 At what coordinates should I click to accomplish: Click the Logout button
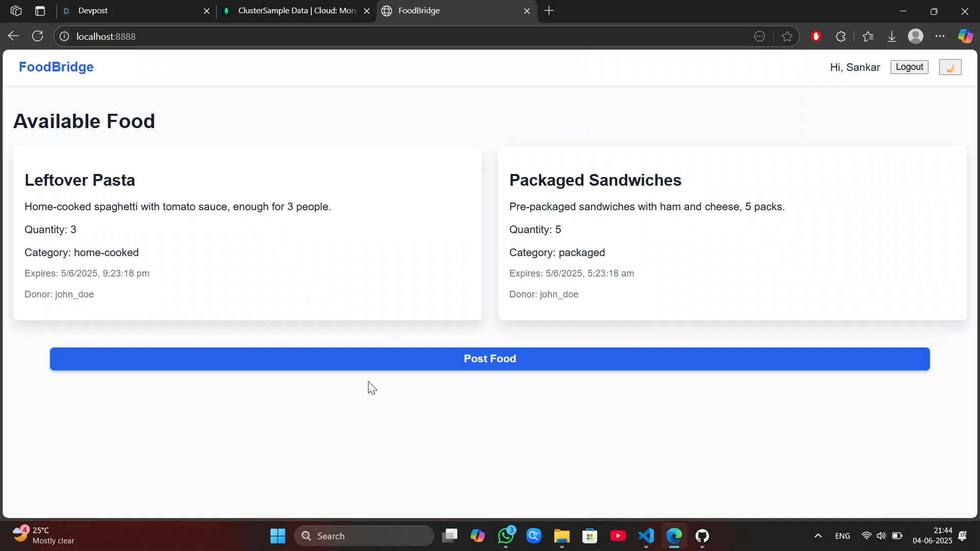(909, 67)
